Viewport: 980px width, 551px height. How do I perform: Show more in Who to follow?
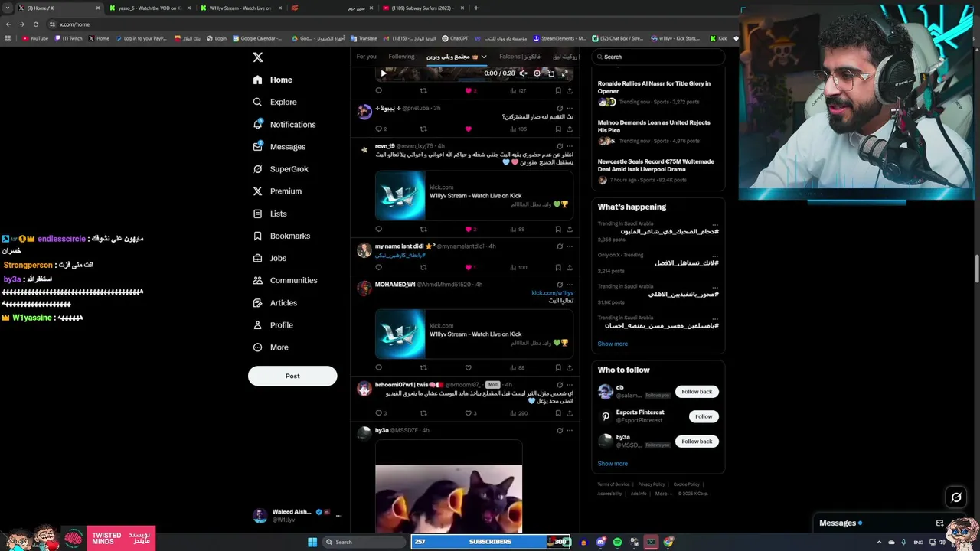click(x=612, y=464)
